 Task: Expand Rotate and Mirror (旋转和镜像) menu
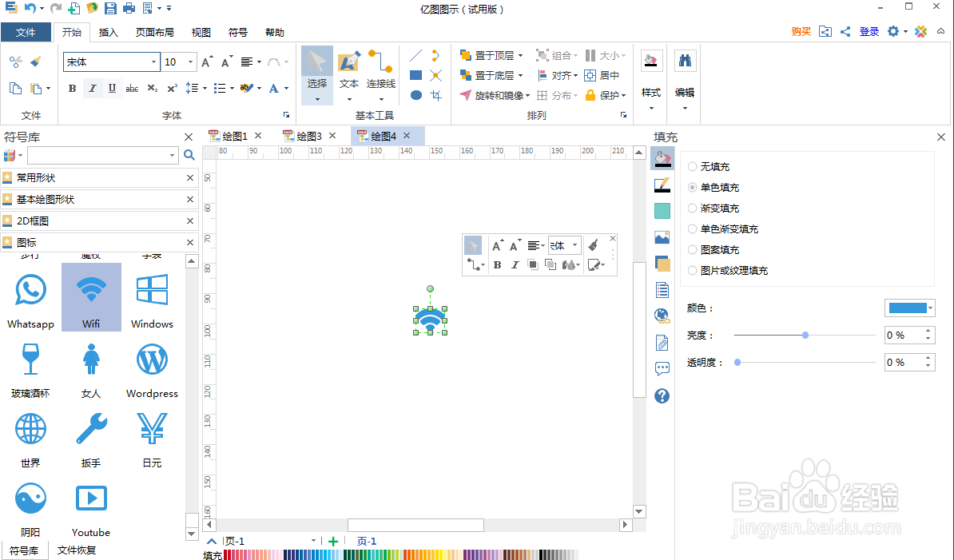point(528,95)
